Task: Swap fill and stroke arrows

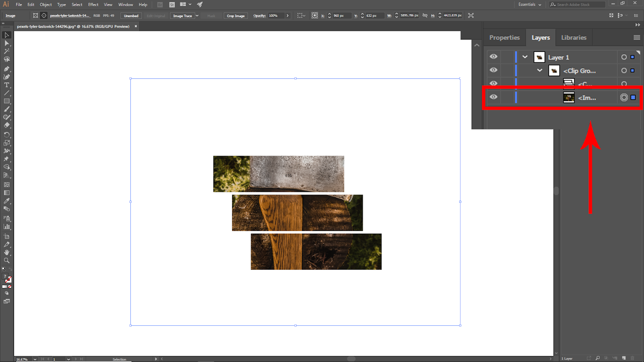Action: 10,269
